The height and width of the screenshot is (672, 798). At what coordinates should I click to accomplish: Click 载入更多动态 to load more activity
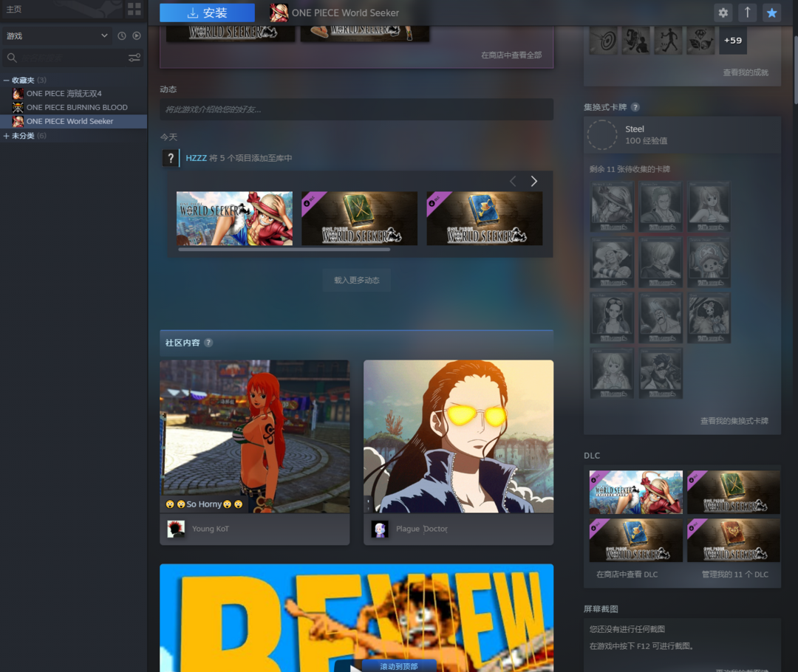356,281
